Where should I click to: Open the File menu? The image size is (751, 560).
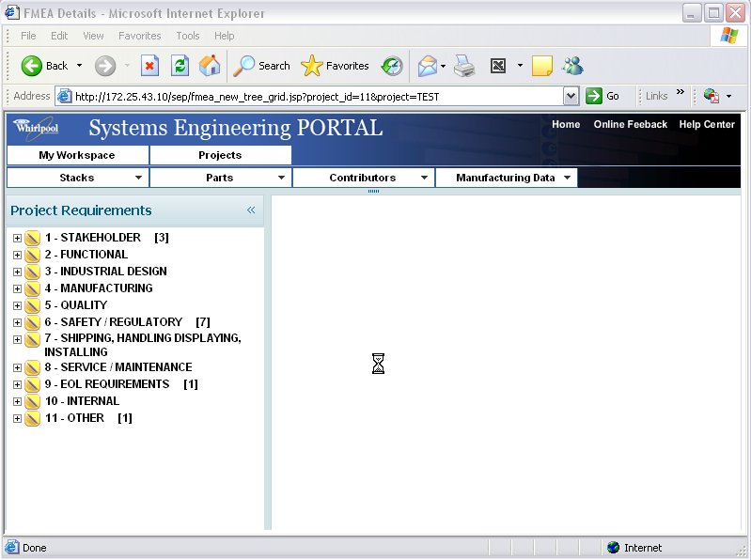click(28, 36)
